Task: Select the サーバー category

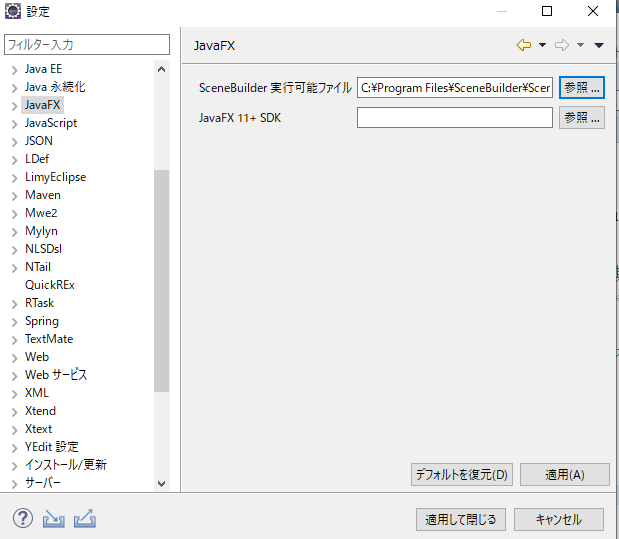Action: (x=43, y=483)
